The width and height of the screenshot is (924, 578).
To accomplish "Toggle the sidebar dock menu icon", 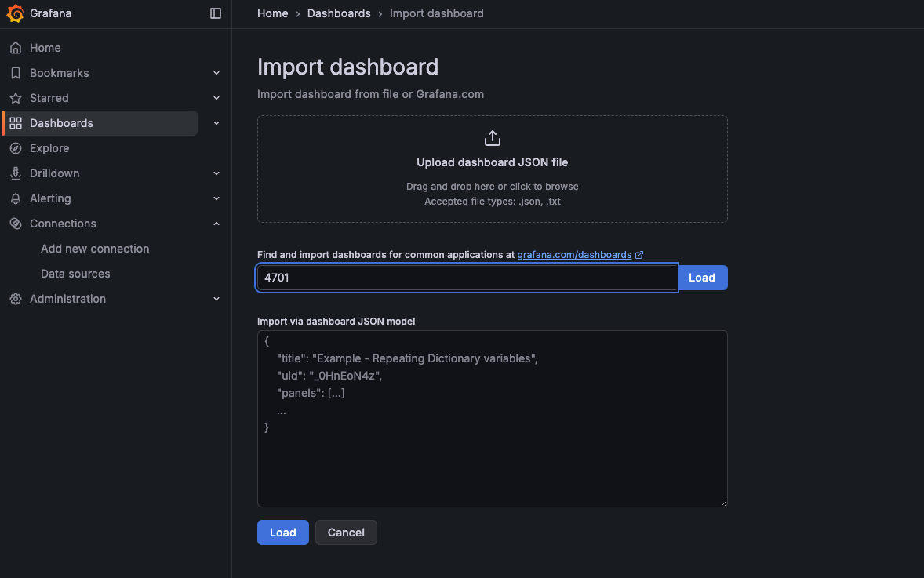I will tap(216, 13).
